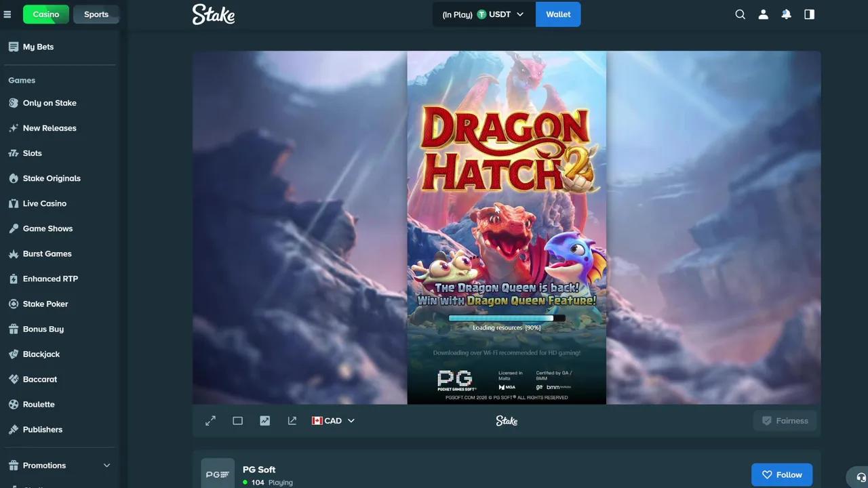Enter fullscreen mode with expand icon
This screenshot has width=868, height=488.
coord(210,421)
